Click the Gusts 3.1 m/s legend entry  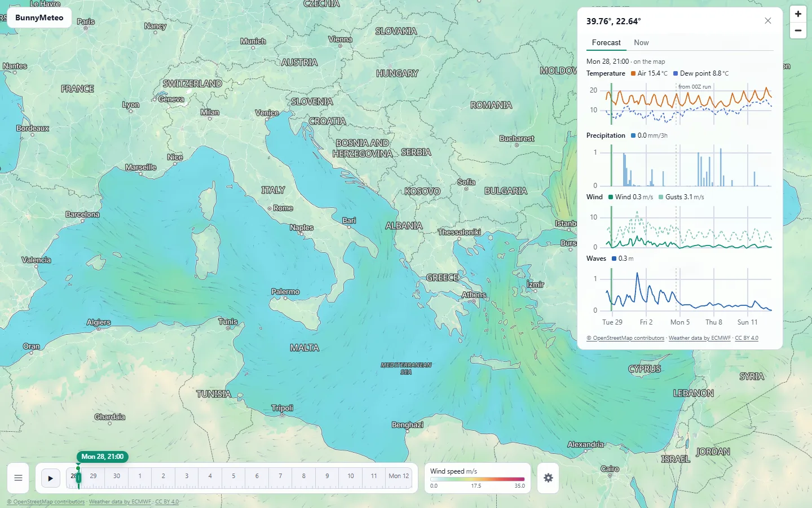pyautogui.click(x=681, y=197)
